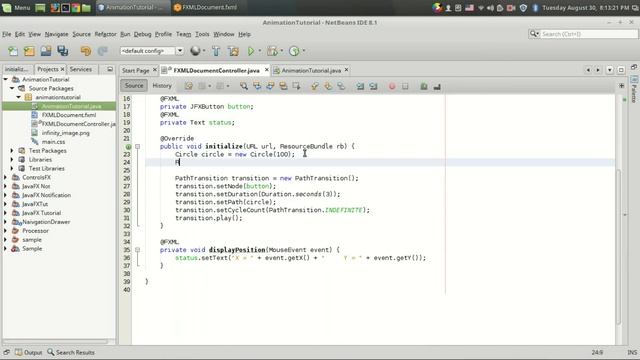The image size is (640, 360).
Task: Switch editor to History view
Action: 162,86
